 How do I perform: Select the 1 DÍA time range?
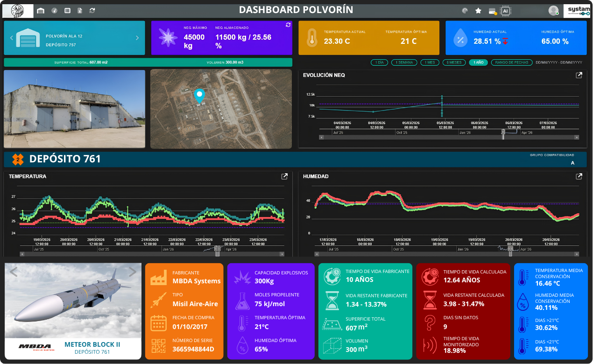click(379, 62)
